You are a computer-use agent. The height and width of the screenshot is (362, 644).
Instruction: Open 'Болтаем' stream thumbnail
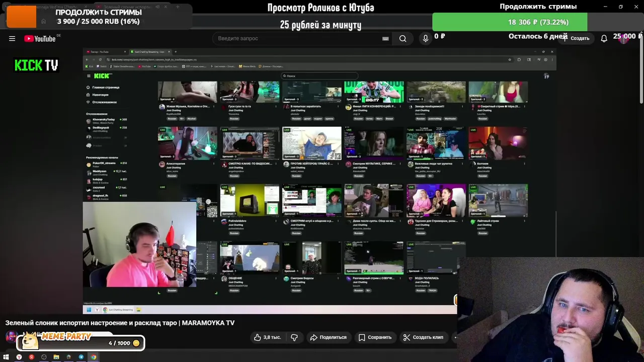(x=498, y=143)
